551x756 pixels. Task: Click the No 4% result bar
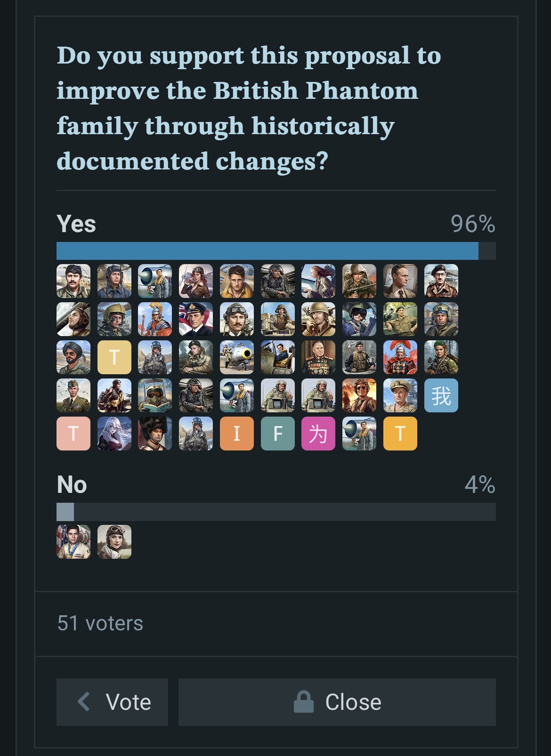point(276,512)
